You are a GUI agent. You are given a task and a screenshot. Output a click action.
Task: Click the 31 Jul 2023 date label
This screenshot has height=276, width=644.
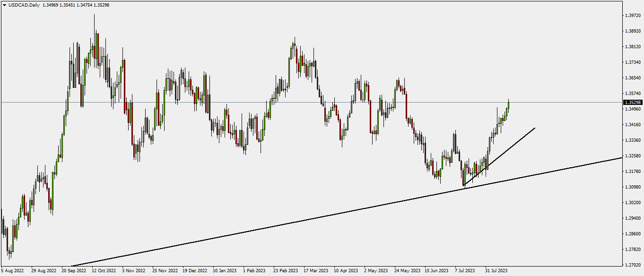496,271
